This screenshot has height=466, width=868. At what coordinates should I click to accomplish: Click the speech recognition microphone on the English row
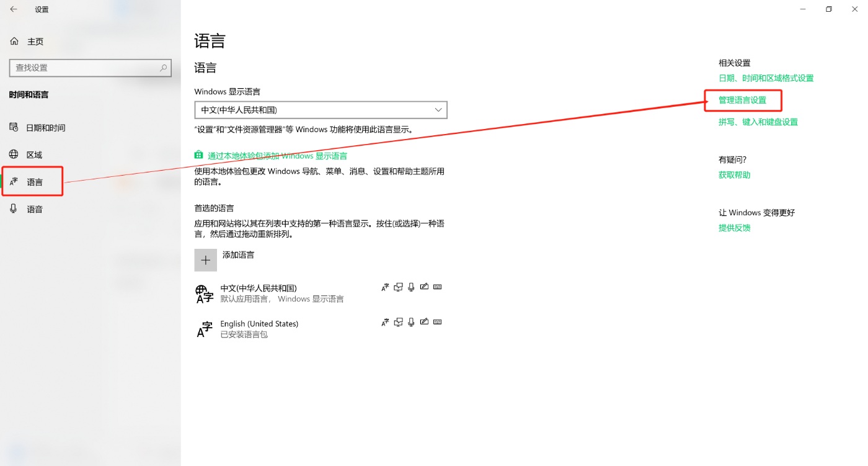[x=411, y=322]
